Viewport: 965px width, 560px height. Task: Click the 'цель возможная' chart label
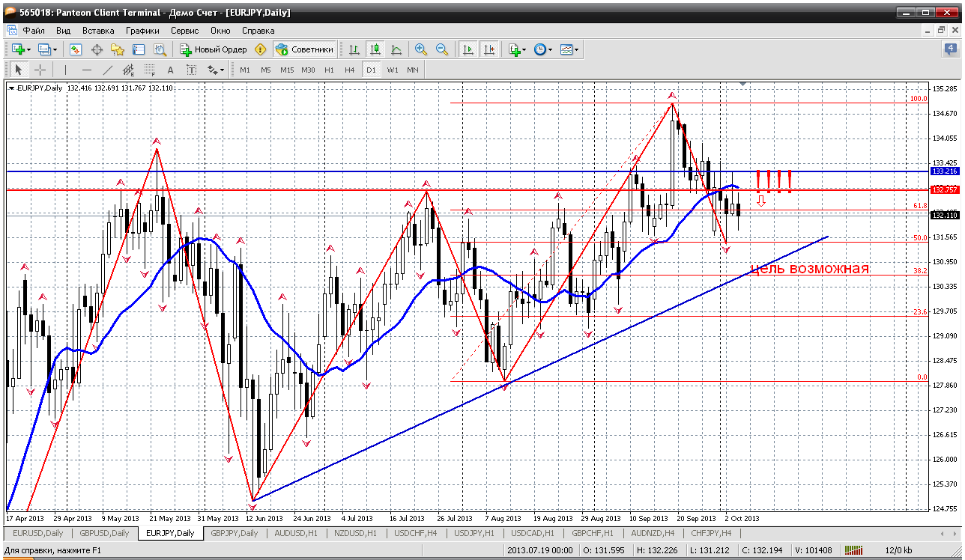point(810,269)
